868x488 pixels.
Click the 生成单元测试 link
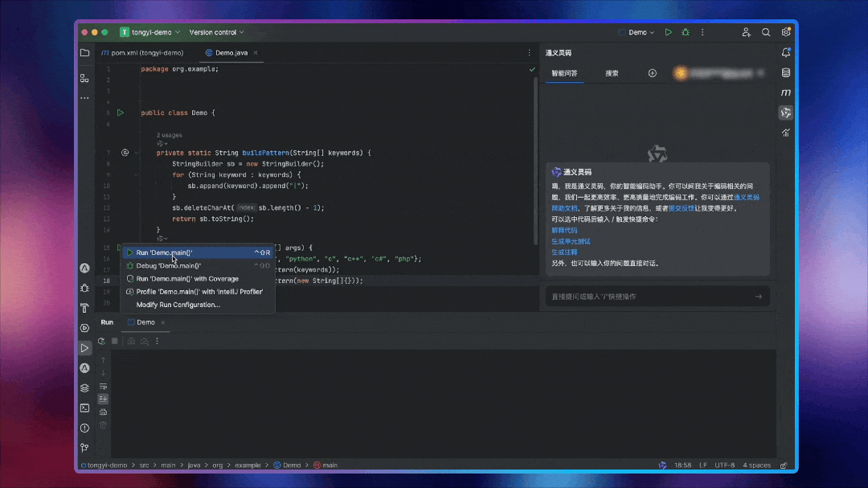click(x=571, y=241)
